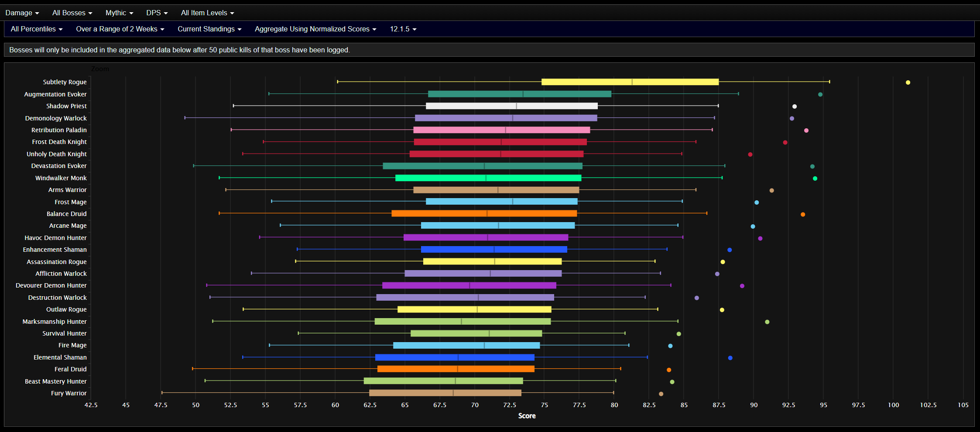Click the Enhancement Shaman blue bar
Screen dimensions: 980x432
(494, 250)
